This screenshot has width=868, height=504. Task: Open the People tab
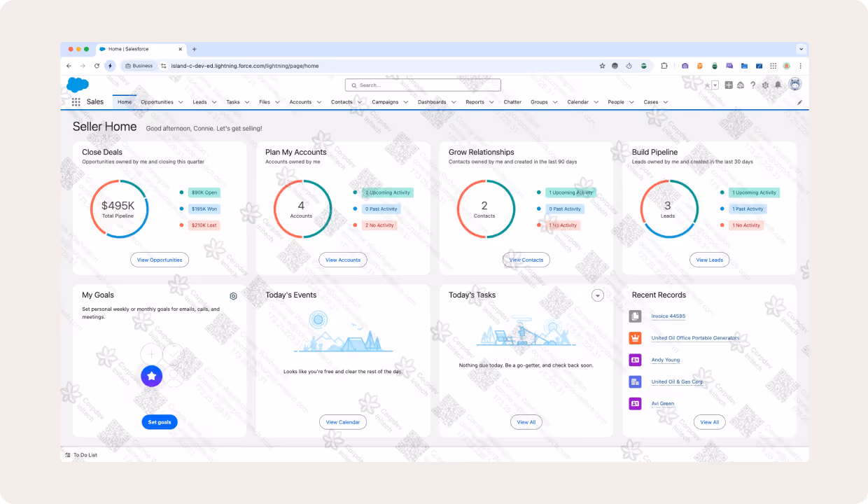click(x=616, y=102)
